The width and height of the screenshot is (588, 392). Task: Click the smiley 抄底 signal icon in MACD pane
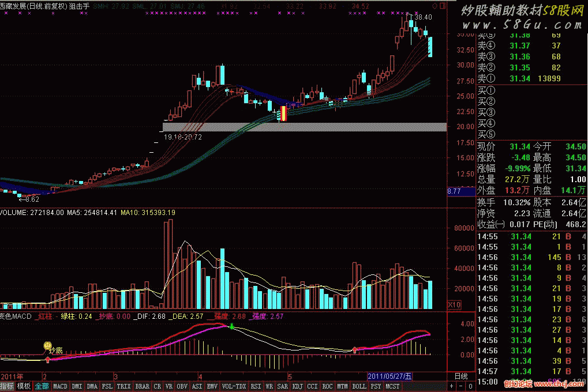[47, 345]
